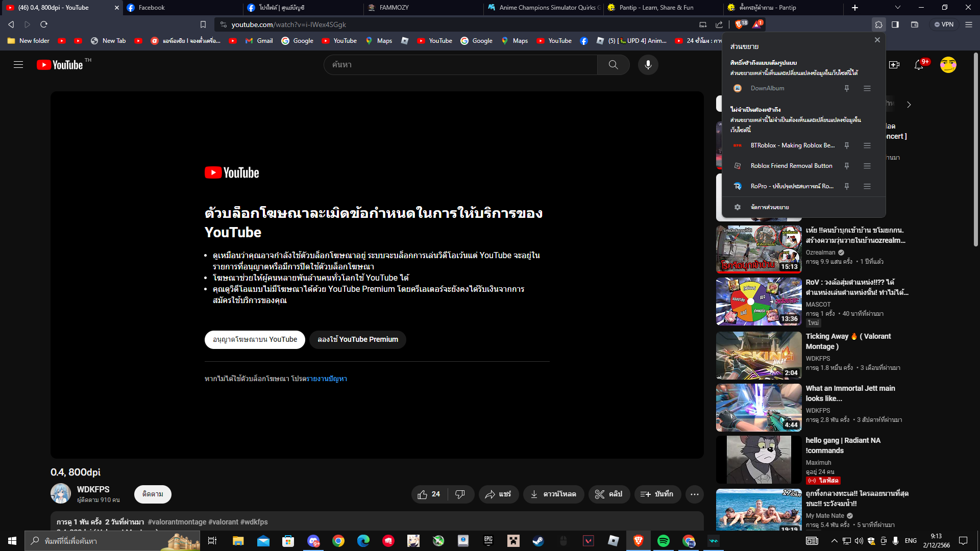Click Try YouTube Premium button
Viewport: 980px width, 551px height.
[358, 340]
